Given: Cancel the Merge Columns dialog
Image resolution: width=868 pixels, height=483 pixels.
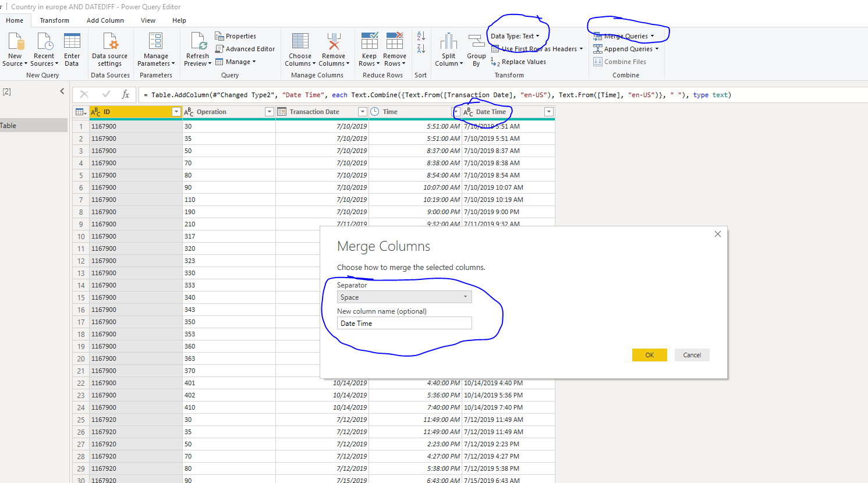Looking at the screenshot, I should [x=692, y=355].
